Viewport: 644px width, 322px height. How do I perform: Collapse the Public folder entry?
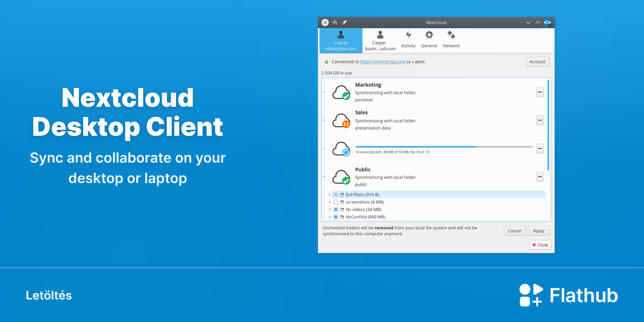pyautogui.click(x=325, y=177)
